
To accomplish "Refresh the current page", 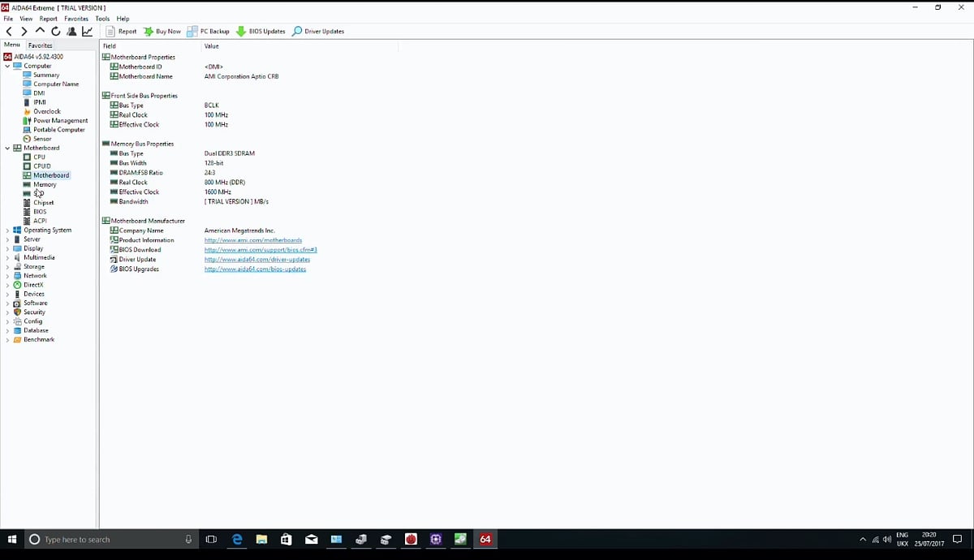I will pyautogui.click(x=56, y=32).
